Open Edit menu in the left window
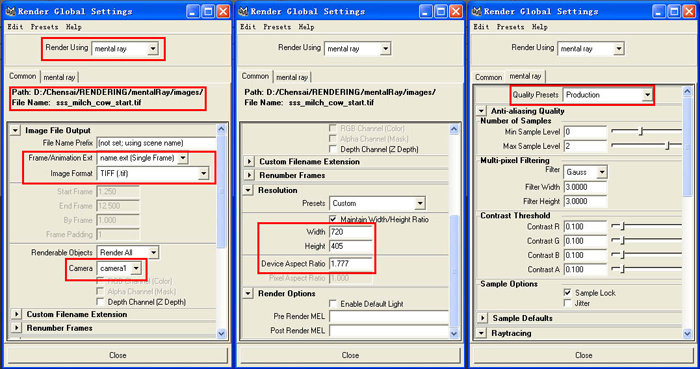Screen dimensions: 700x369 15,27
